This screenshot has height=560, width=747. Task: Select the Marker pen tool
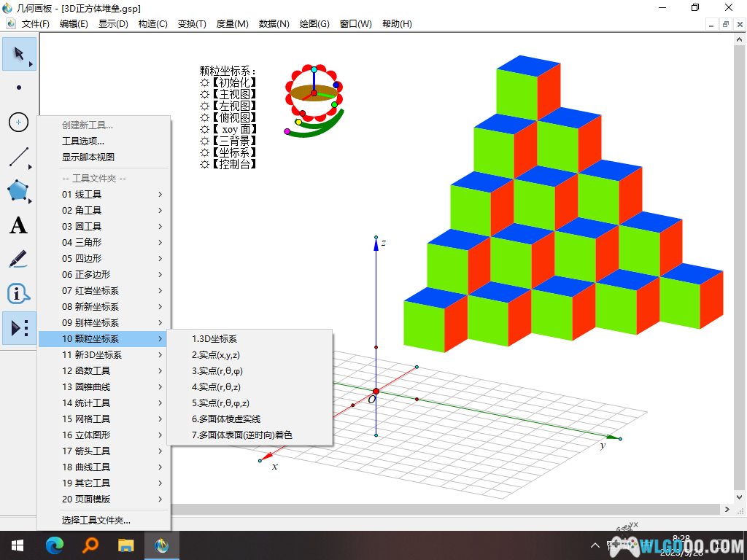(19, 259)
